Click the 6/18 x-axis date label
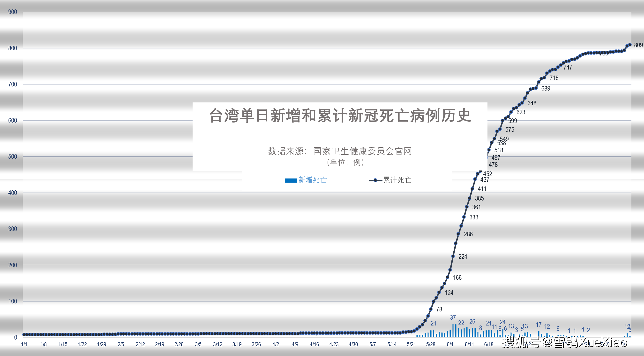Screen dimensions: 644x356 (489, 344)
